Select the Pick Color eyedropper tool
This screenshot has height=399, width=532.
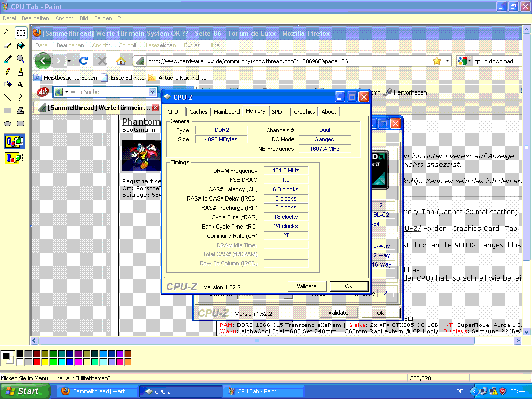(x=7, y=59)
